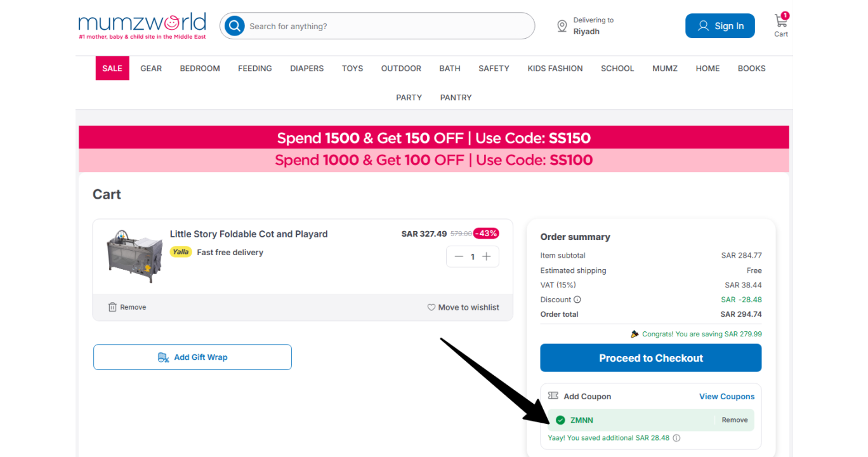This screenshot has width=868, height=457.
Task: Click the heart Move to wishlist icon
Action: pos(431,307)
